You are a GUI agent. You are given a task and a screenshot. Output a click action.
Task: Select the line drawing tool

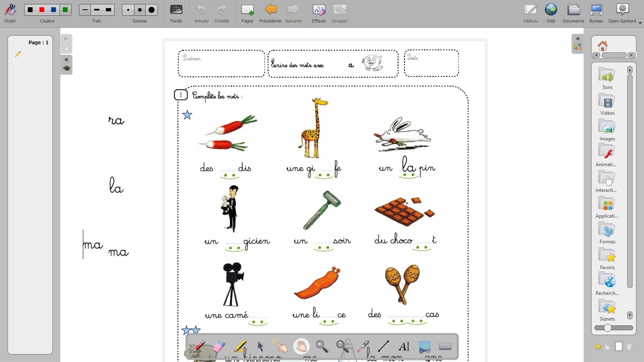point(383,346)
